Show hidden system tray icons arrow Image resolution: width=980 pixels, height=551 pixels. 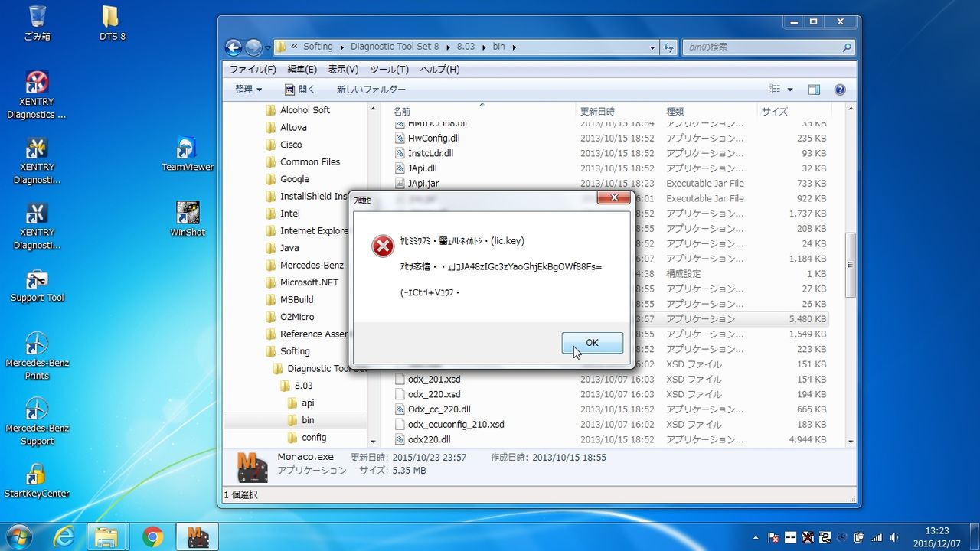click(x=756, y=537)
